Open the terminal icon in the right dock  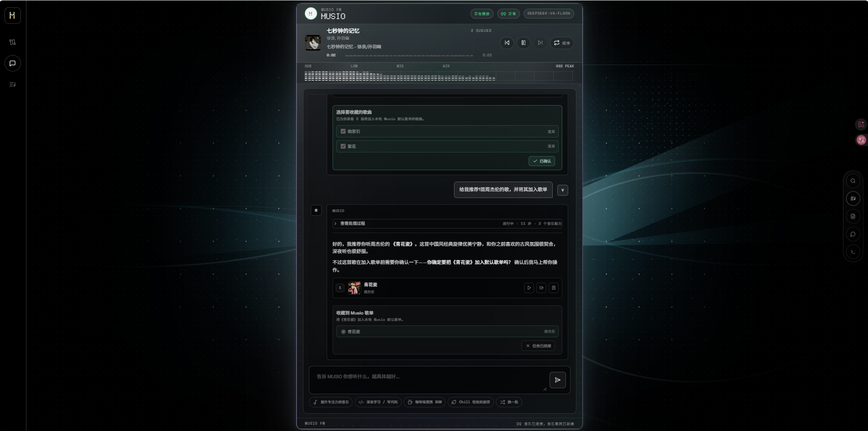[x=853, y=252]
